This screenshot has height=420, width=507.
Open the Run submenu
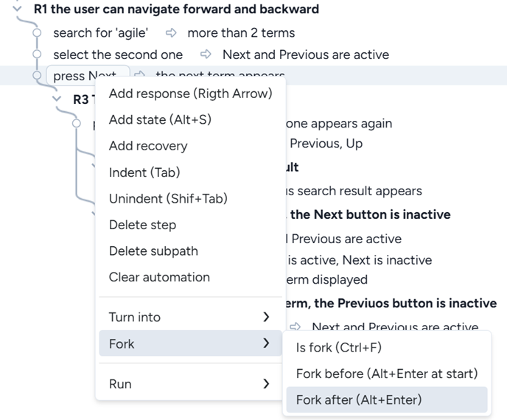(x=189, y=384)
